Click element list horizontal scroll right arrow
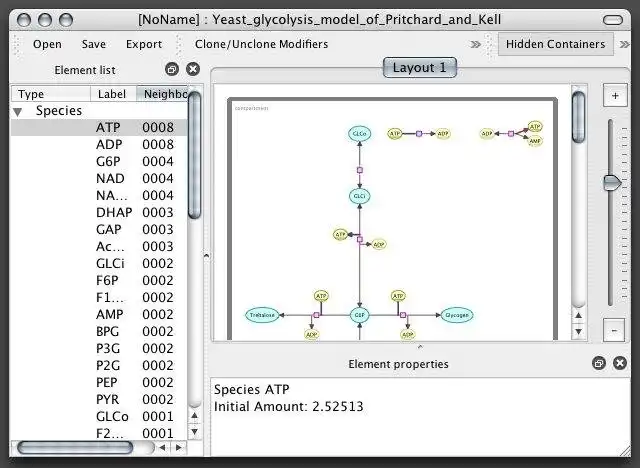This screenshot has height=468, width=640. pos(178,448)
